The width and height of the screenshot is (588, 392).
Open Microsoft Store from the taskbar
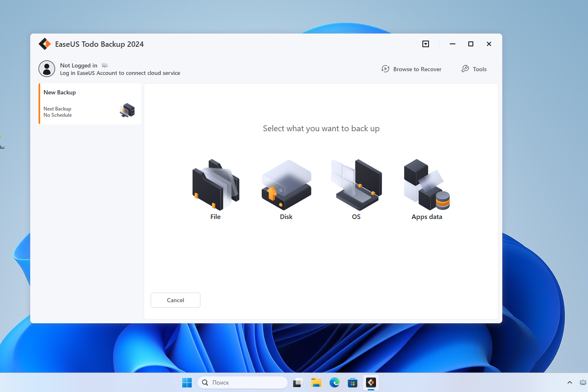click(x=353, y=382)
